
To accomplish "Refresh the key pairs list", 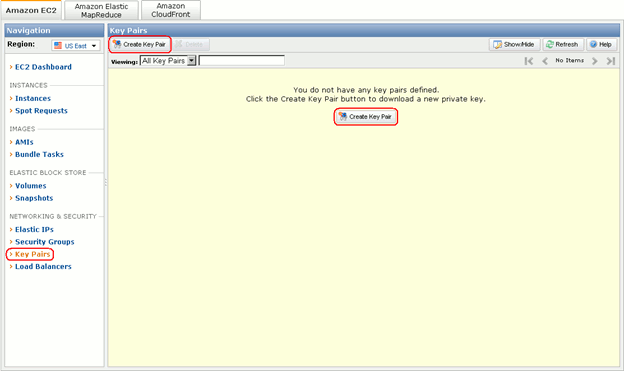I will tap(563, 44).
